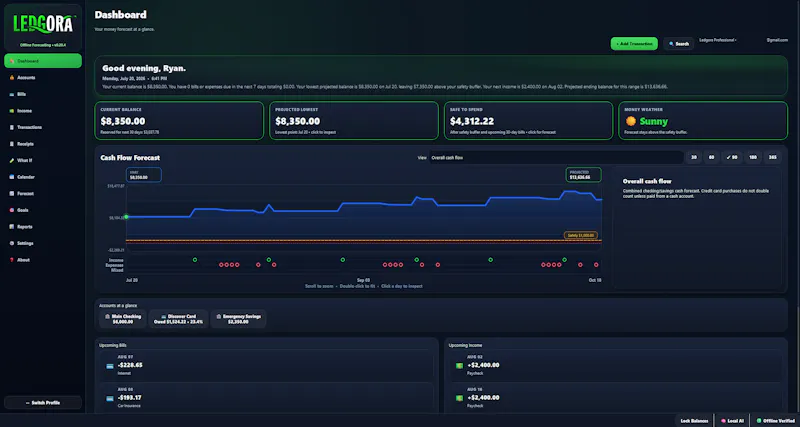800x427 pixels.
Task: Click the Ledgora logo
Action: (x=43, y=23)
